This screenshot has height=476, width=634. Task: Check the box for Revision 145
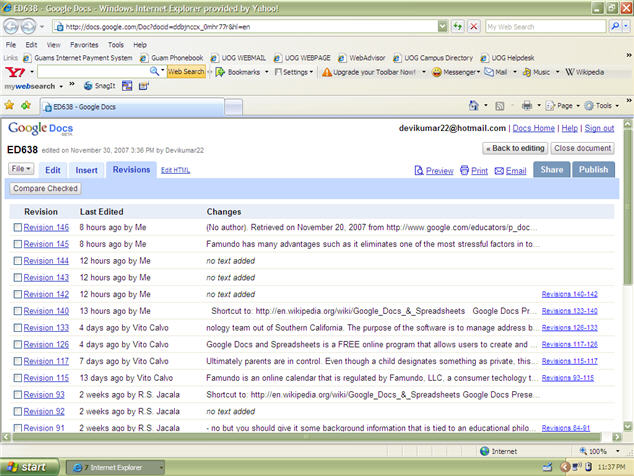17,244
